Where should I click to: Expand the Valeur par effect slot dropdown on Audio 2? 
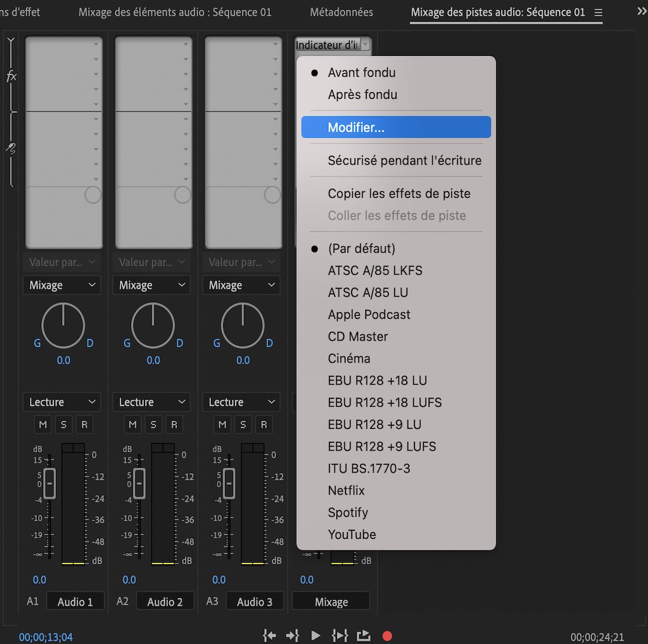151,262
